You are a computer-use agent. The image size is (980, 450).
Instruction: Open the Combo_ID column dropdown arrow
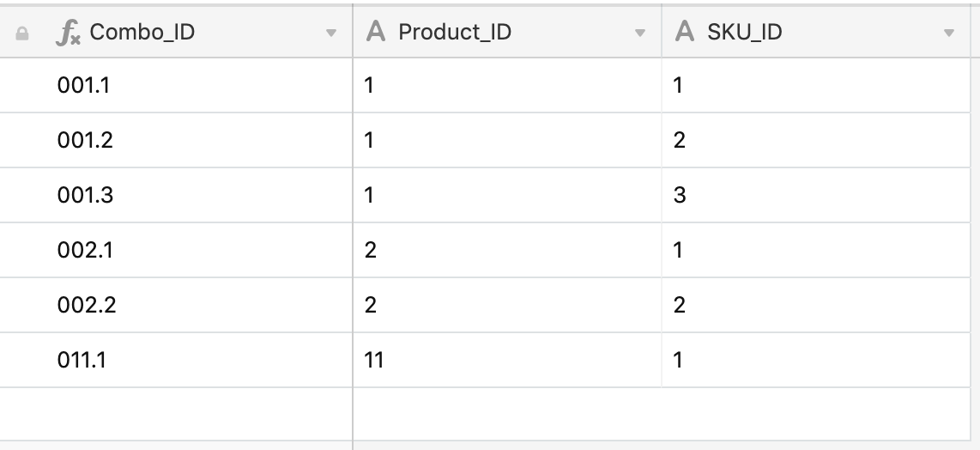331,33
